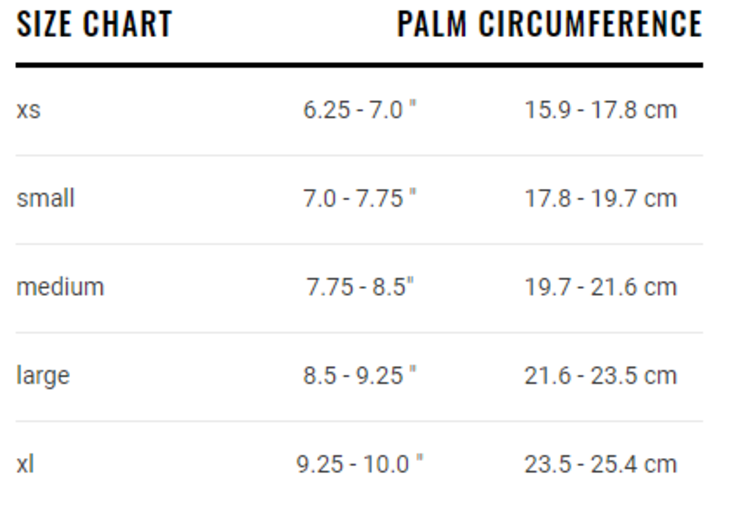This screenshot has width=750, height=509.
Task: Click the divider line below the xs row
Action: (359, 155)
